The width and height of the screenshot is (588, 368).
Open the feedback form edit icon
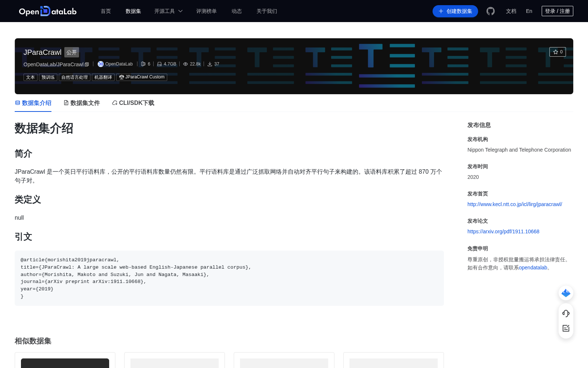tap(566, 328)
